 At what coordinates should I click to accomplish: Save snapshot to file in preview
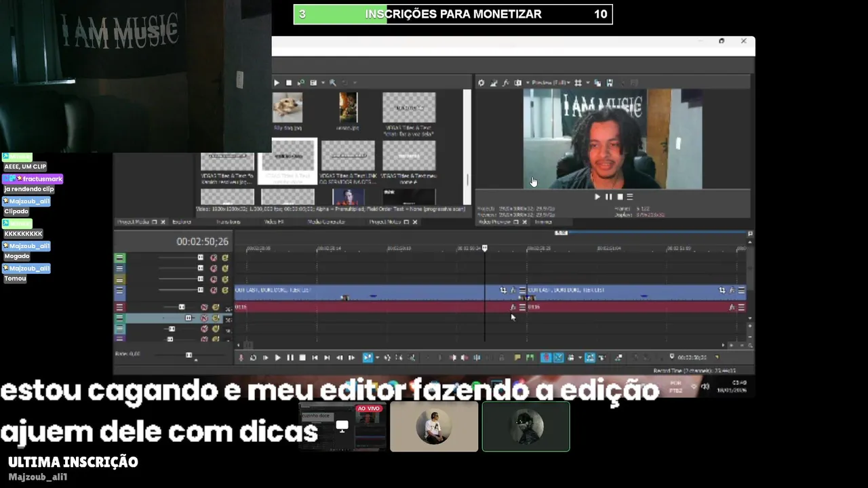610,83
